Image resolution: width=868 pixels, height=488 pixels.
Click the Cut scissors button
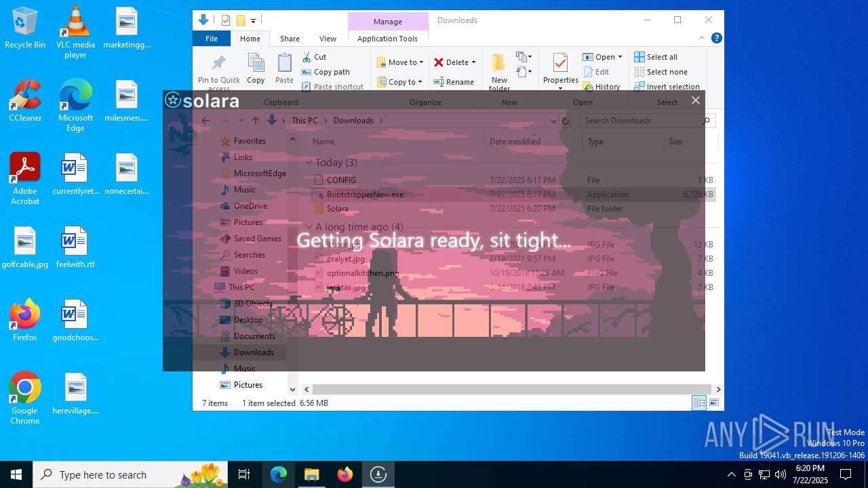coord(314,57)
